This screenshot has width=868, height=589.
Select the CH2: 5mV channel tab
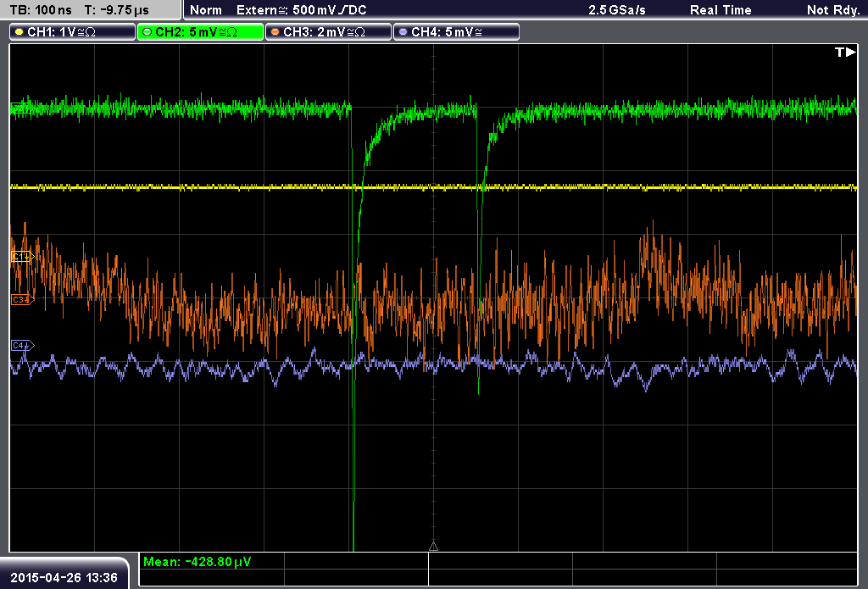[x=200, y=32]
